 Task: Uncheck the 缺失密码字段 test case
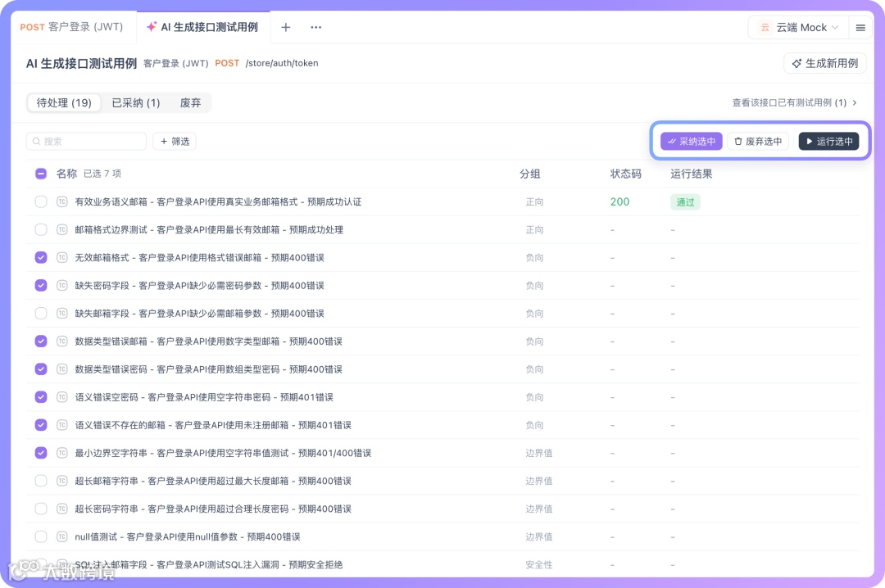click(41, 286)
